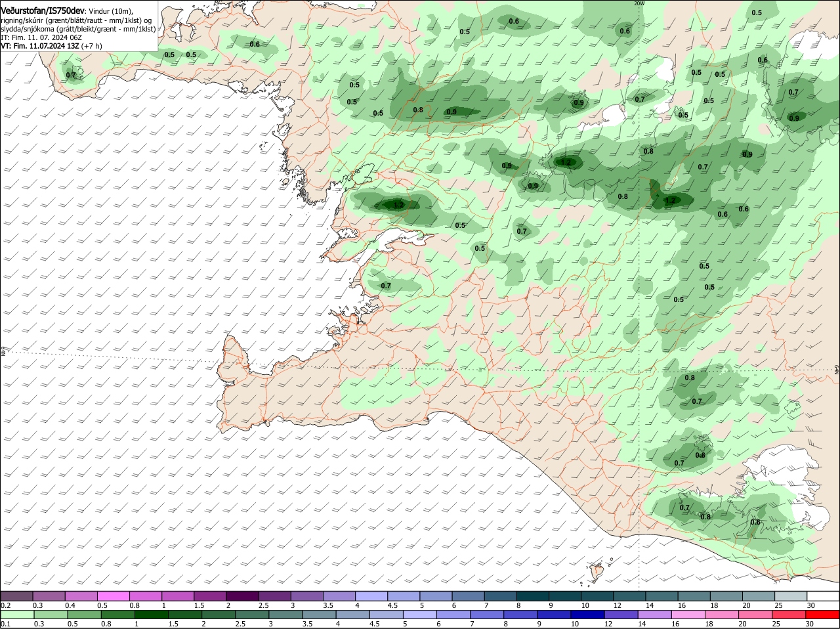
Task: Select the 'IT: Fim. 11.07. 2024 06Z' initial time line
Action: 41,37
